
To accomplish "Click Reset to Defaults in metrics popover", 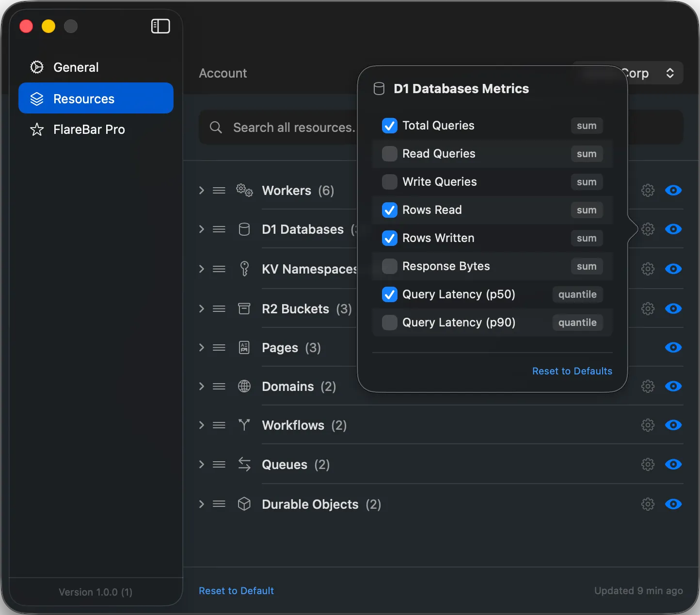I will pos(572,371).
